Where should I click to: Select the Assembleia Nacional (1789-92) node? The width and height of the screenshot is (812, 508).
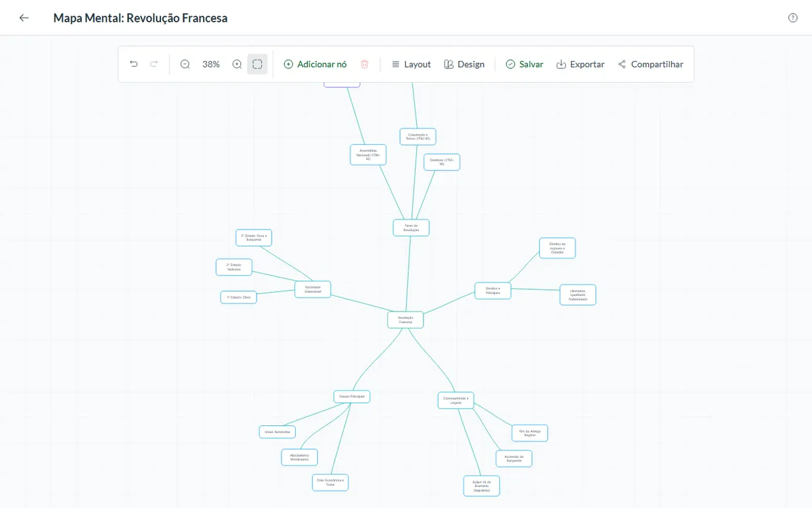coord(368,154)
